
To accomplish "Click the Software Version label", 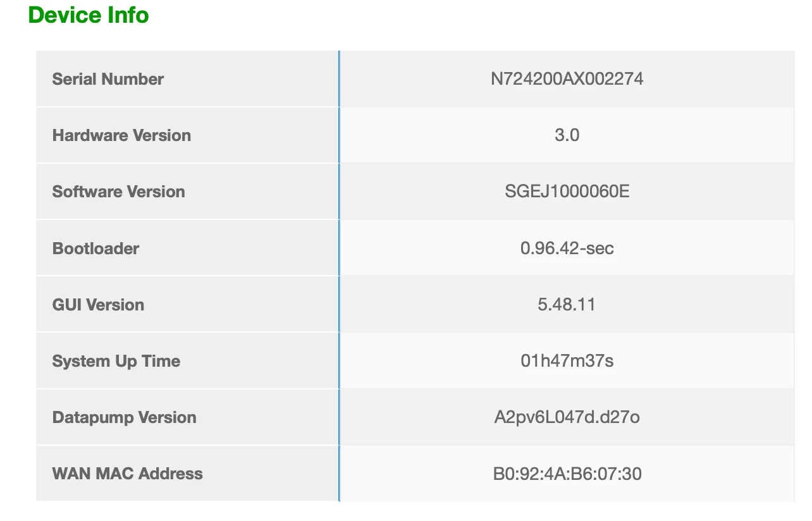I will (x=118, y=192).
